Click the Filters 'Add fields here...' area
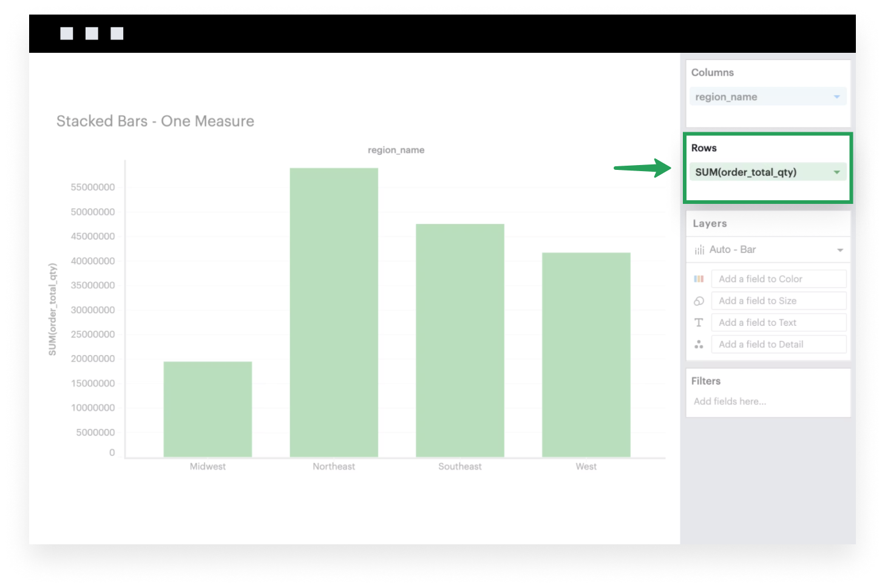This screenshot has height=588, width=885. pyautogui.click(x=730, y=401)
